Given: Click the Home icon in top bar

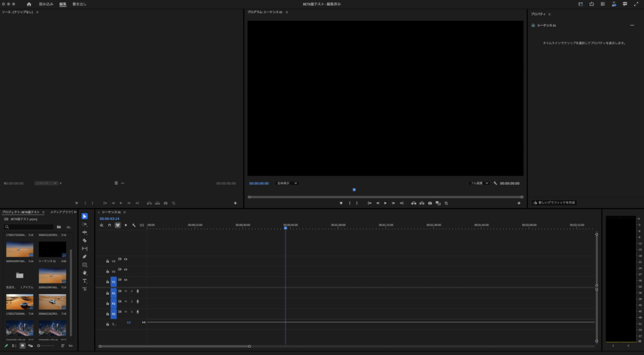Looking at the screenshot, I should 28,4.
